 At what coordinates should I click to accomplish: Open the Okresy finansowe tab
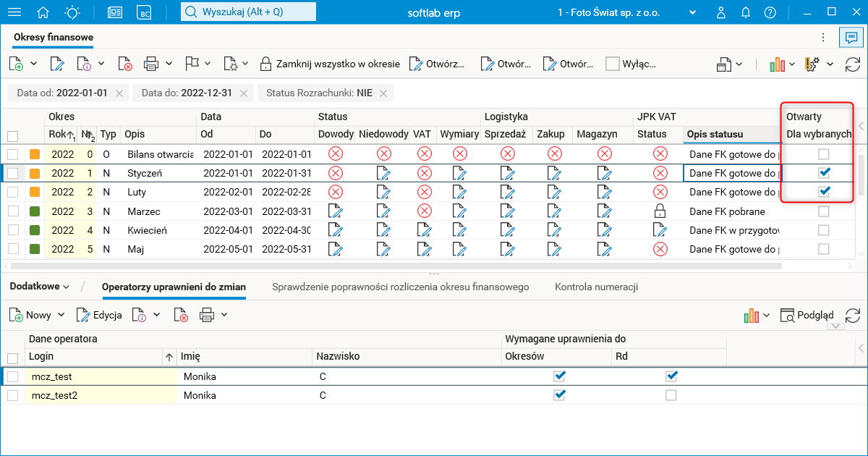click(x=54, y=37)
